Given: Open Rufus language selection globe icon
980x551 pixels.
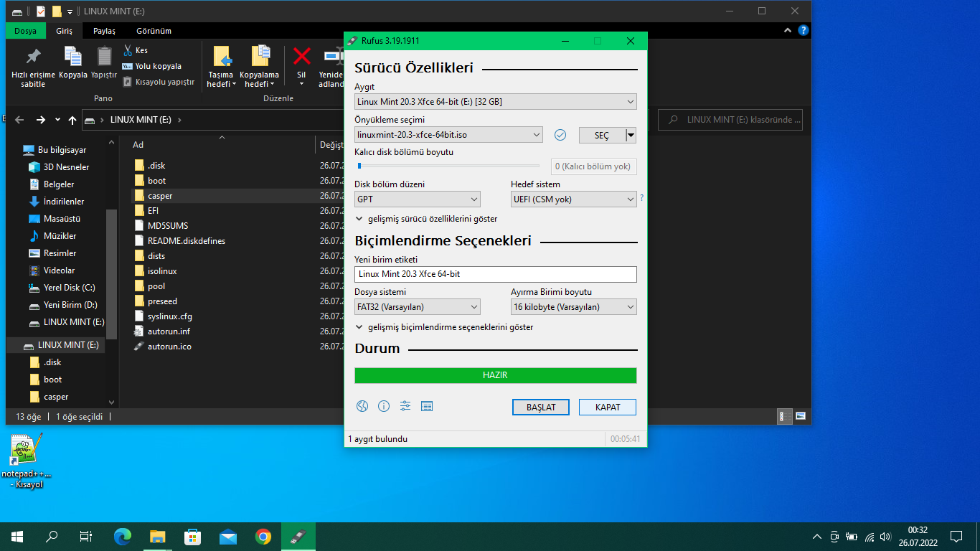Looking at the screenshot, I should coord(362,406).
